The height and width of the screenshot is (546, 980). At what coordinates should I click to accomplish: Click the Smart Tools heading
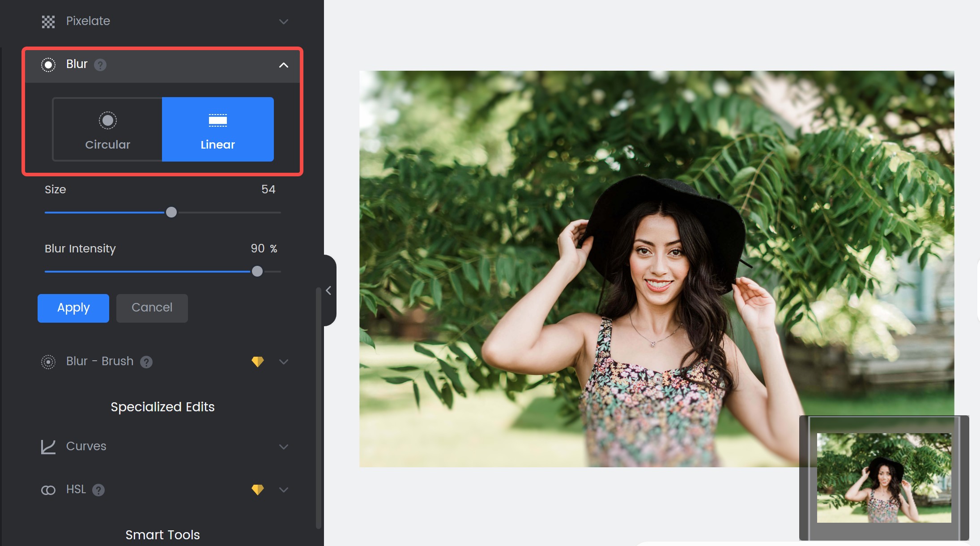(163, 535)
